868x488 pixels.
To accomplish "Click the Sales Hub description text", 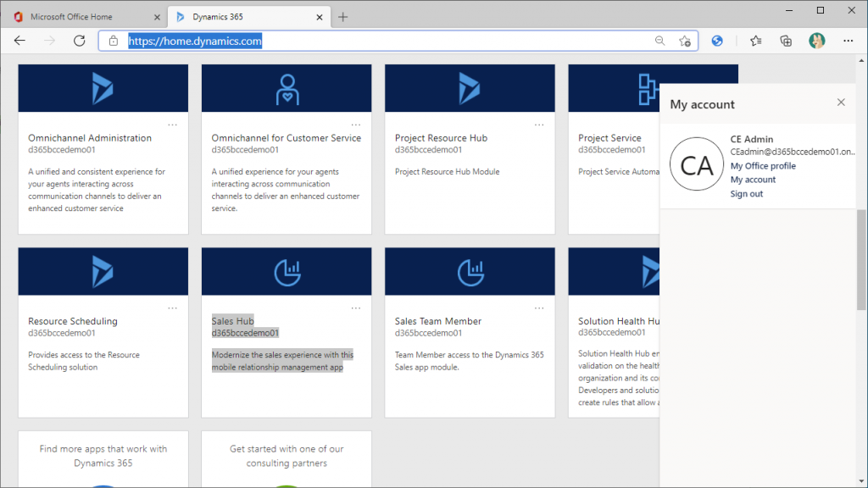I will pyautogui.click(x=282, y=361).
